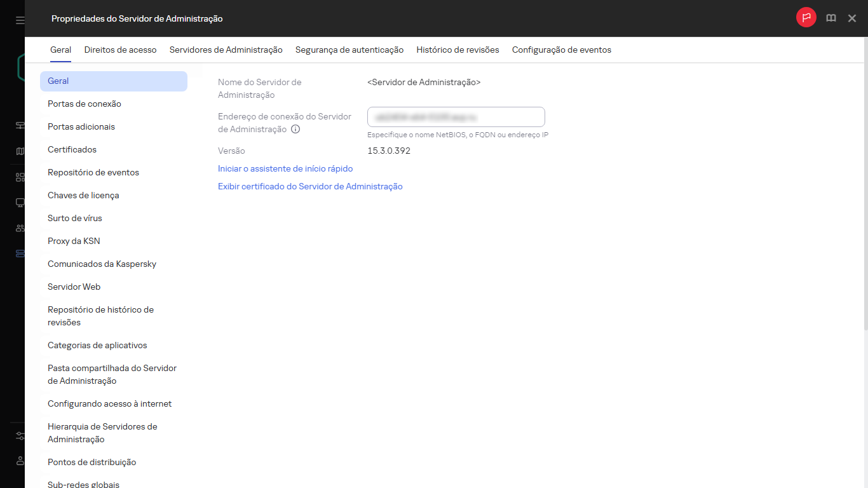The image size is (868, 488).
Task: Open Exibir certificado do Servidor de Administração
Action: [x=310, y=186]
